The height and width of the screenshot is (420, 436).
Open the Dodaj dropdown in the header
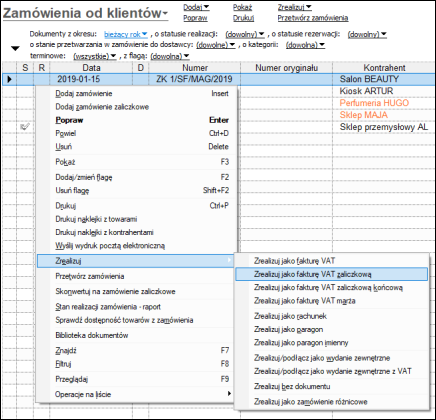196,7
